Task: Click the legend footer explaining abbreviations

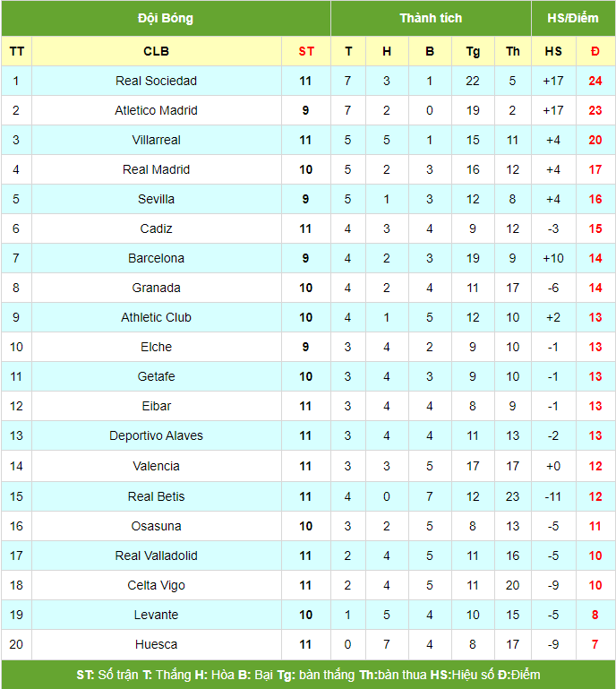Action: 308,675
